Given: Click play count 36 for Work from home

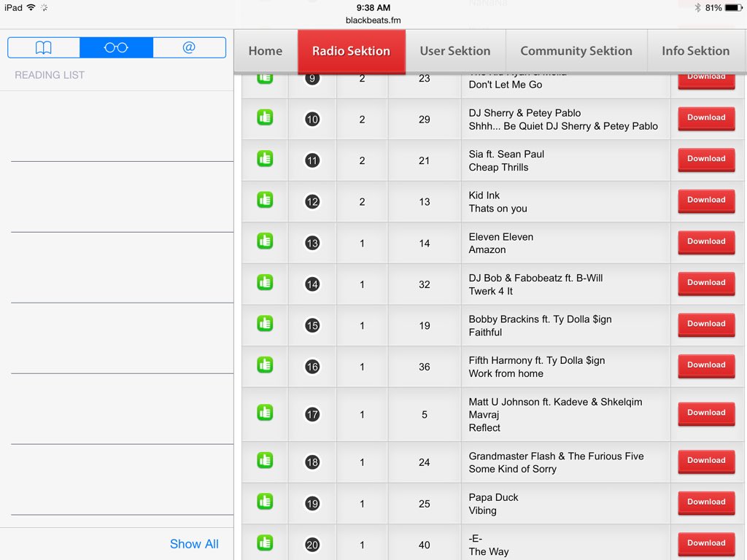Looking at the screenshot, I should [424, 367].
